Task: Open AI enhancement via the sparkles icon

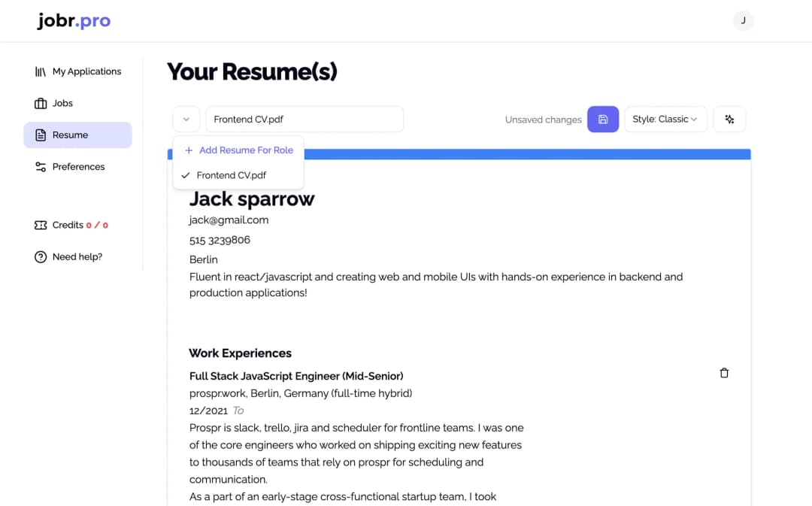Action: pos(729,119)
